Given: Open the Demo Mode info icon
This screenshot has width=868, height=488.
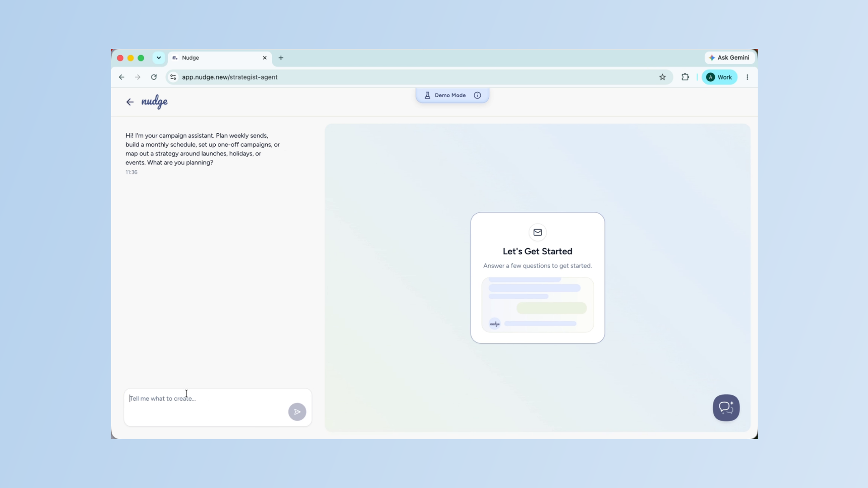Looking at the screenshot, I should [x=477, y=95].
